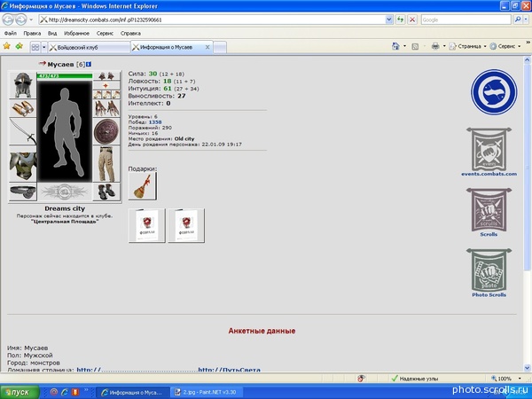Open the Сервис toolbar dropdown
This screenshot has width=532, height=399.
(x=505, y=46)
